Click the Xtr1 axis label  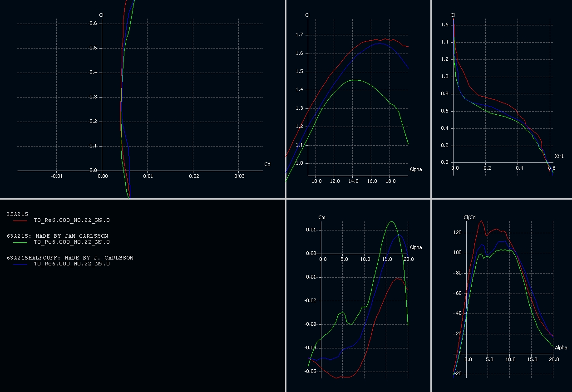click(559, 157)
